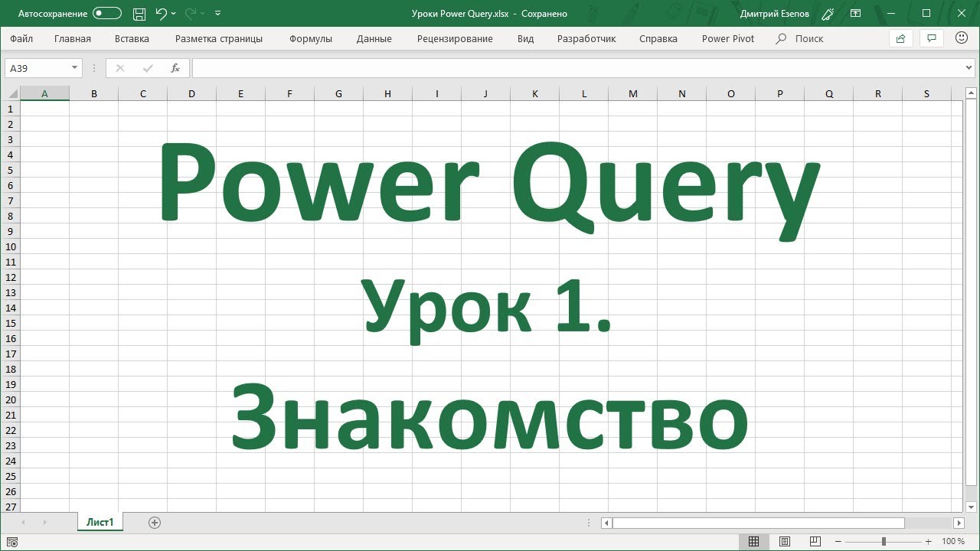
Task: Click the Redo arrow icon
Action: point(190,14)
